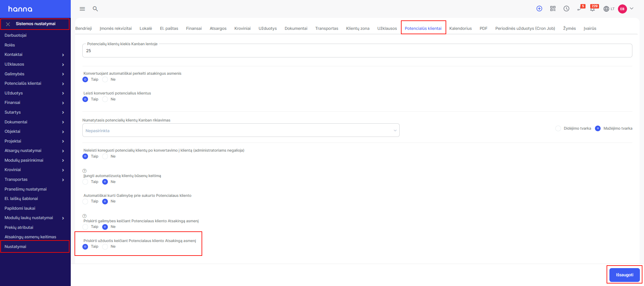
Task: Select Ne for Leisti konvertuoti potencialius klientus
Action: [105, 99]
